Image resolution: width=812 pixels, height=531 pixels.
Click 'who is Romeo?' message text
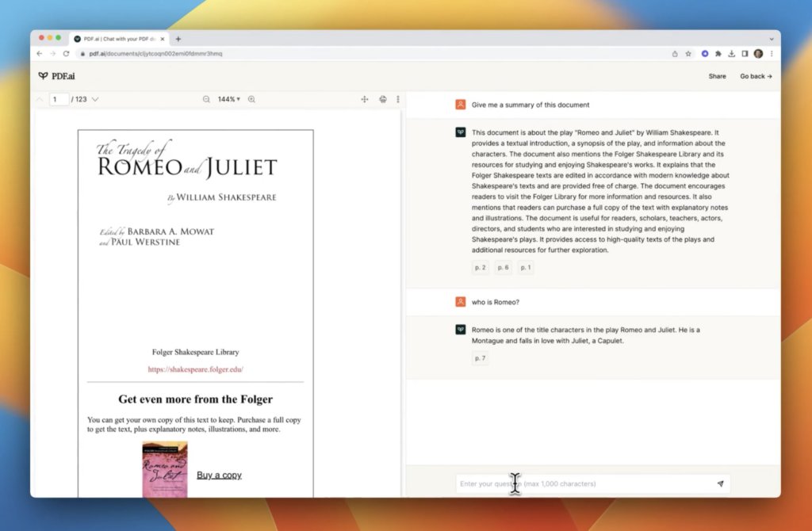point(495,302)
